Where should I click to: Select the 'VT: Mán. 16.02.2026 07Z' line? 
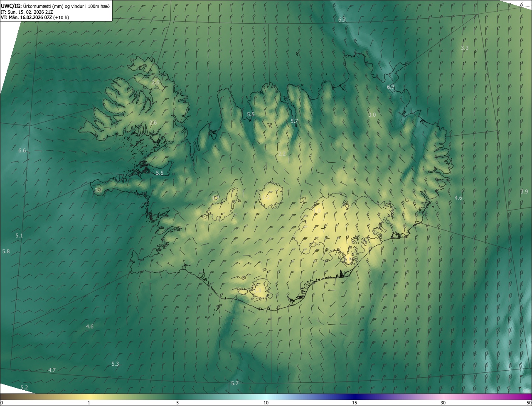click(x=35, y=17)
